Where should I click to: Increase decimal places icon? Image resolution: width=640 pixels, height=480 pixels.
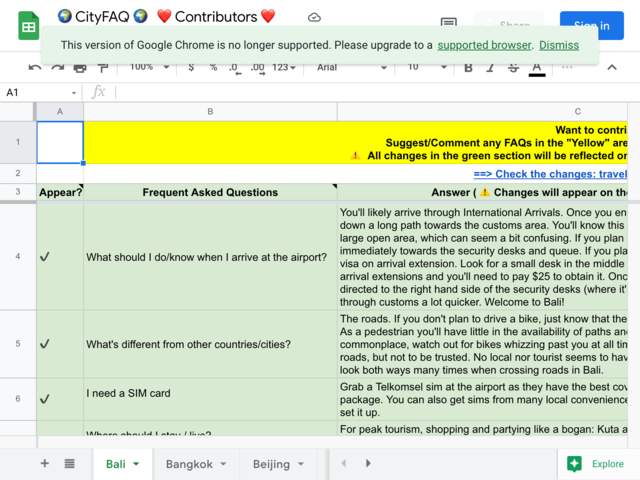click(x=258, y=68)
